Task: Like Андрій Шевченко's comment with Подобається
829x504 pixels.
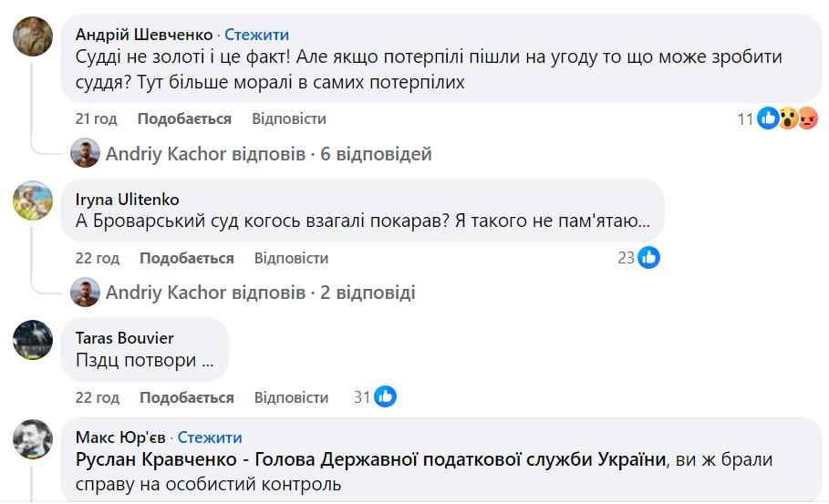Action: tap(184, 118)
